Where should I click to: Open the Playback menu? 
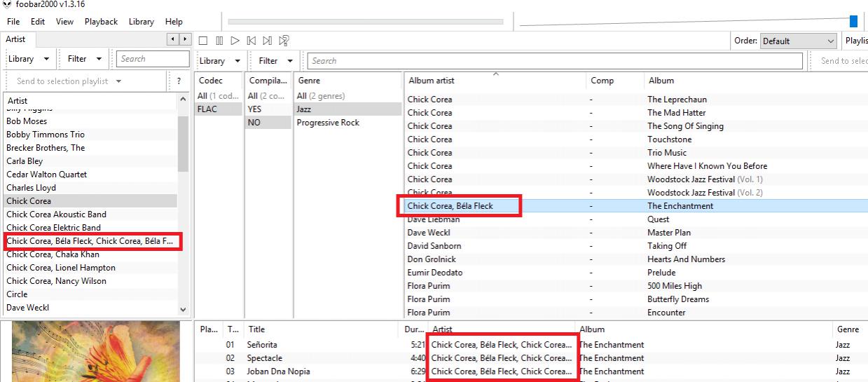[101, 22]
